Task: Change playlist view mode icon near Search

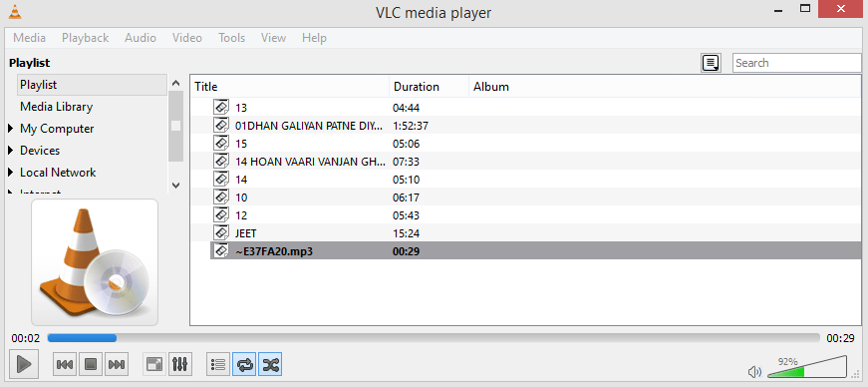Action: click(711, 63)
